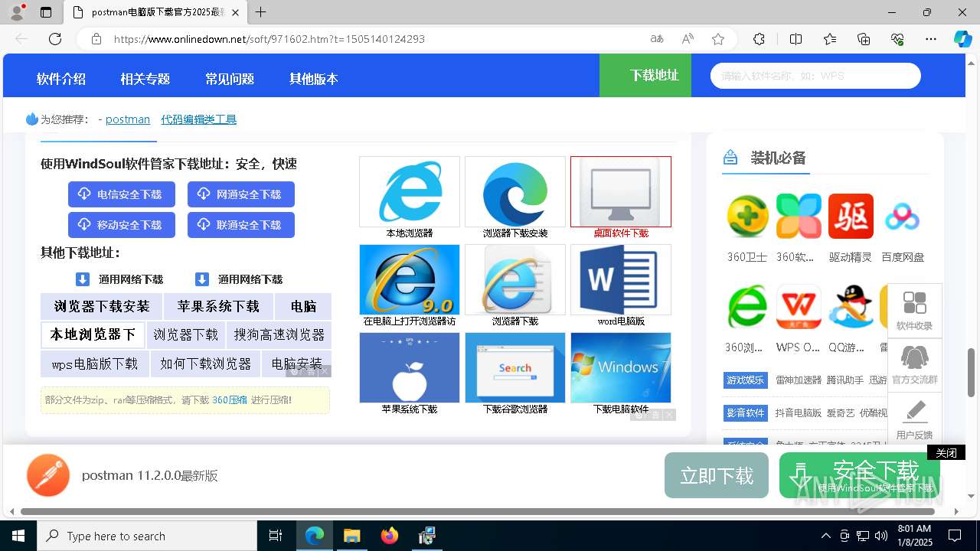This screenshot has height=551, width=980.
Task: Click the browser Back arrow
Action: pyautogui.click(x=21, y=39)
